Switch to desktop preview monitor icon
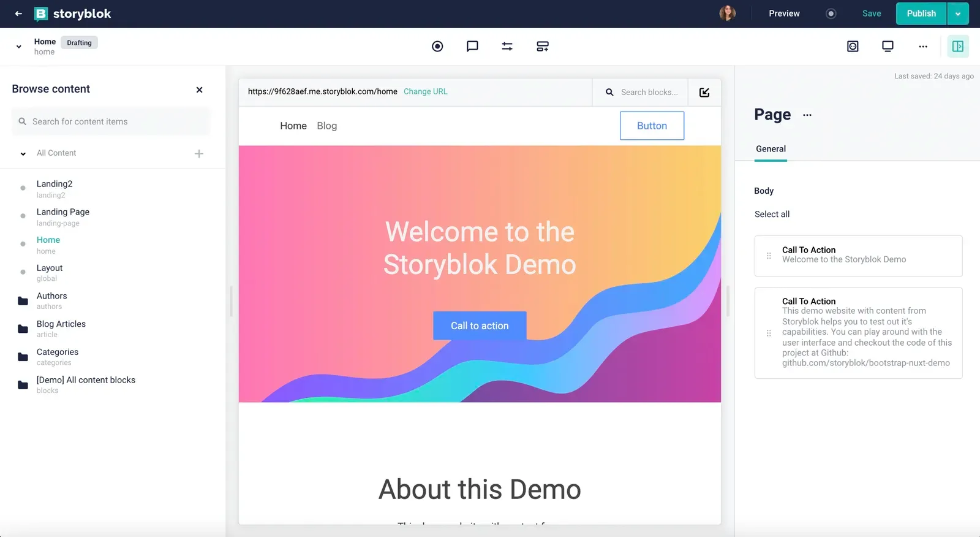 (888, 47)
